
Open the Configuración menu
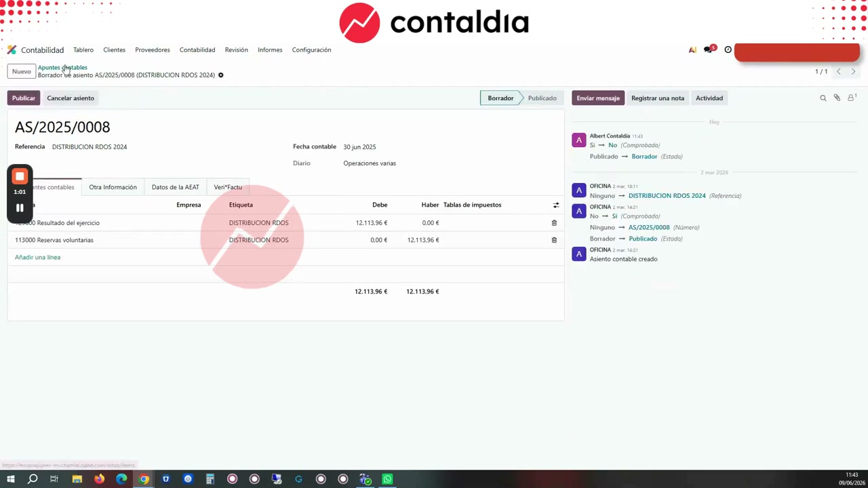(312, 50)
